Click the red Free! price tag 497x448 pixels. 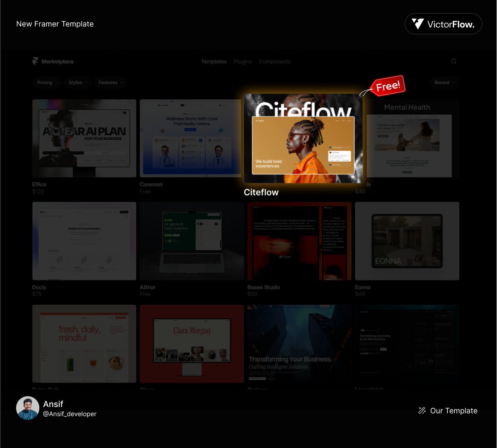click(x=387, y=86)
